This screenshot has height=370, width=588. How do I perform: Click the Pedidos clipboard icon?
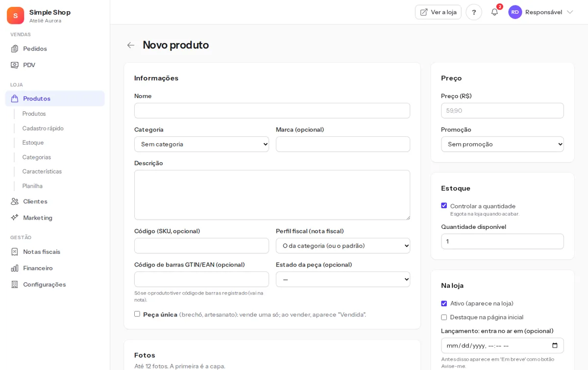pyautogui.click(x=15, y=49)
